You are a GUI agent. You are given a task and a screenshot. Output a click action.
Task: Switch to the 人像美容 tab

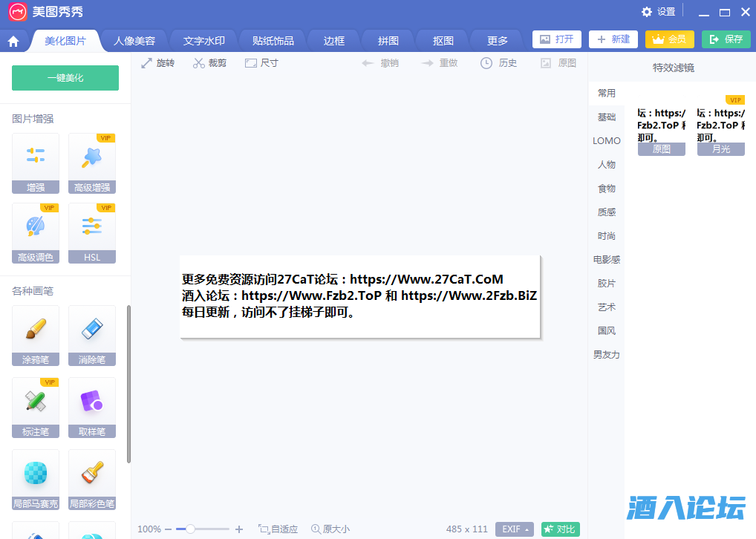point(134,41)
